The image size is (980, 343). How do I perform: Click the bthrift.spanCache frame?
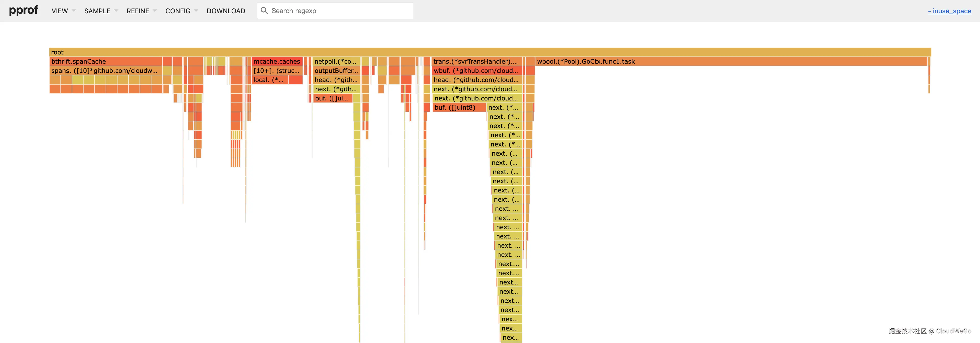(106, 61)
